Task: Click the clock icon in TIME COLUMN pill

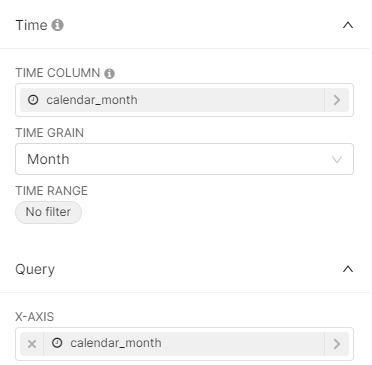Action: coord(33,100)
